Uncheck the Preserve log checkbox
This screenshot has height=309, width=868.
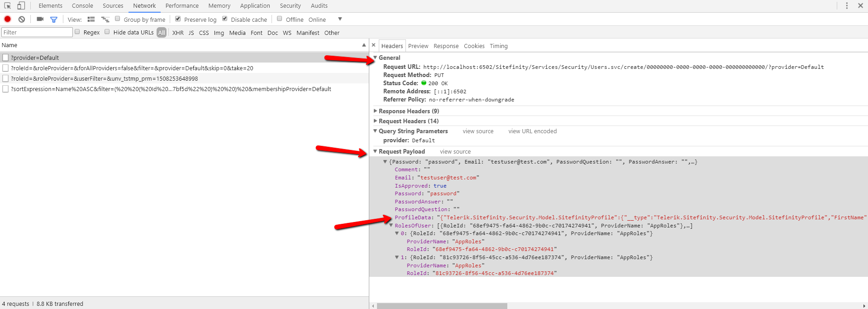[x=178, y=19]
